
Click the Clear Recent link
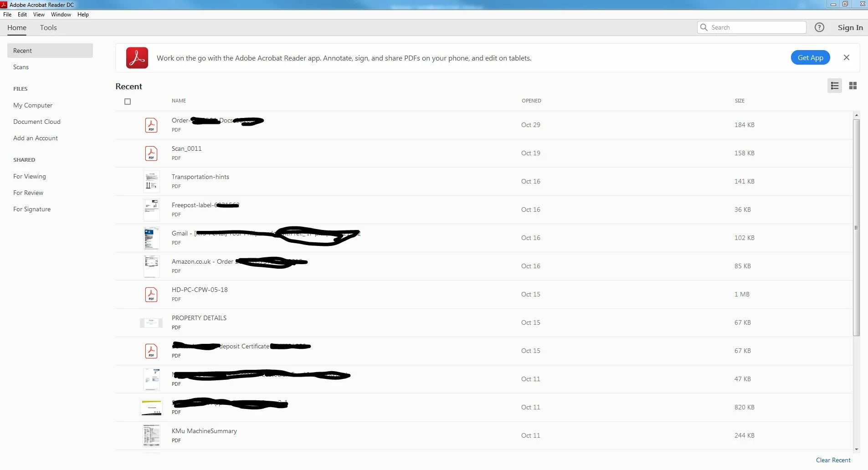(x=833, y=460)
